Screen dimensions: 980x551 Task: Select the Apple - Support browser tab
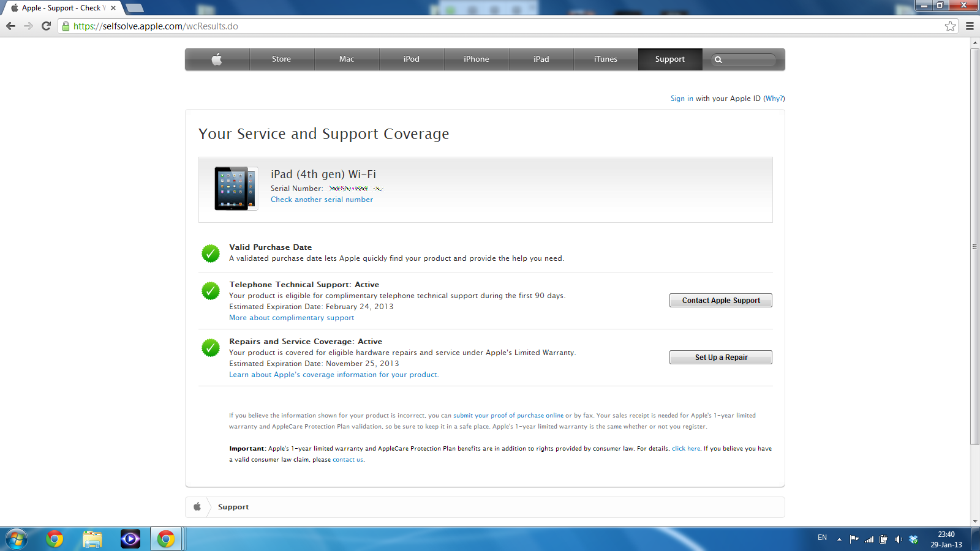63,8
